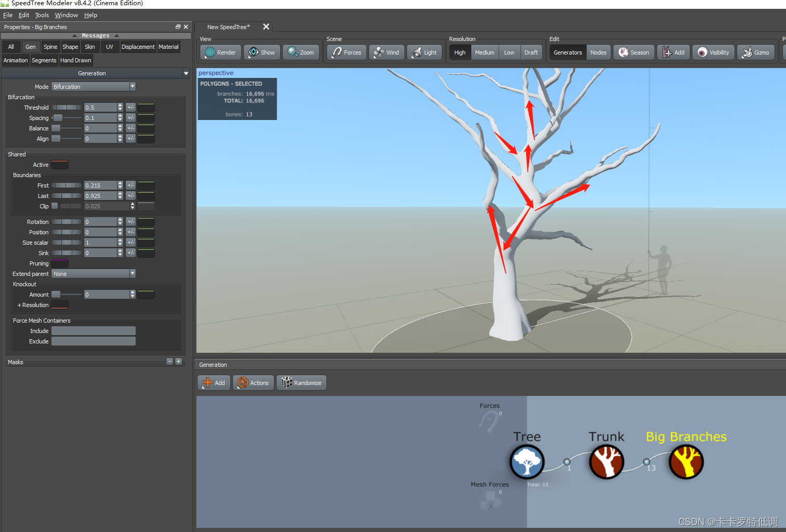Switch to the Displacement properties tab
Screen dimensions: 786x532
[x=138, y=47]
